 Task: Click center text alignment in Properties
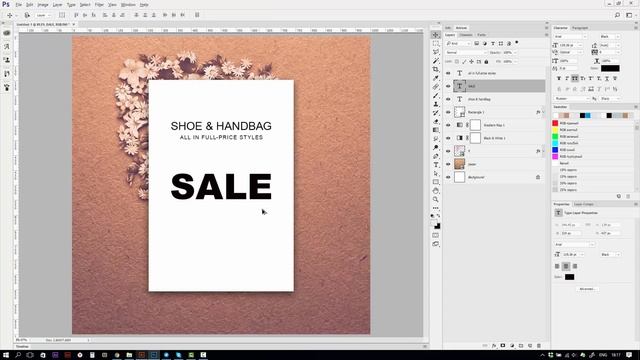click(x=566, y=266)
